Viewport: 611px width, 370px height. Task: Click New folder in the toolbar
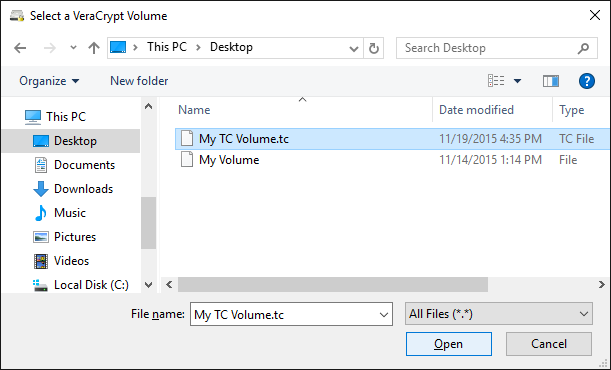139,81
